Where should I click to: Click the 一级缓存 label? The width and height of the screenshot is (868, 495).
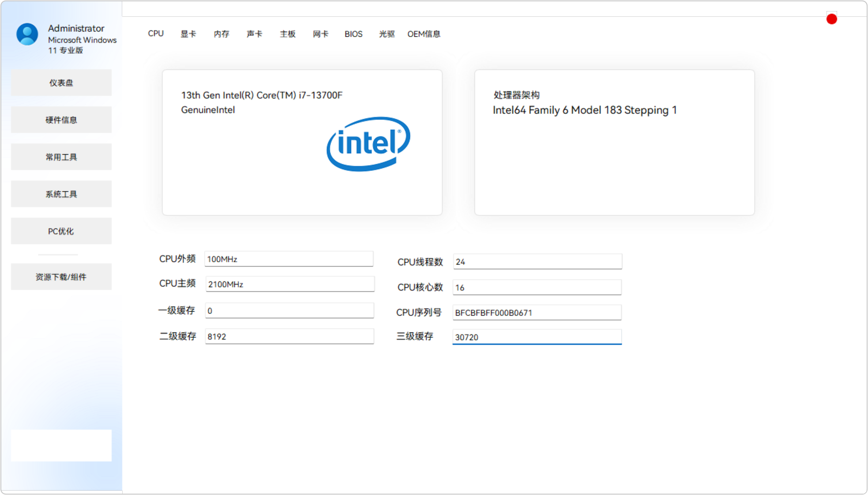point(177,310)
